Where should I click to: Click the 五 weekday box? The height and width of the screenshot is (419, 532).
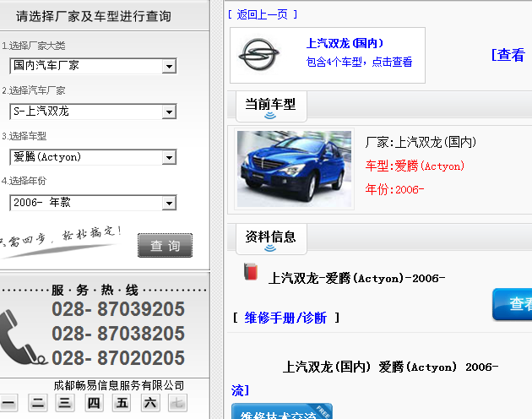122,403
